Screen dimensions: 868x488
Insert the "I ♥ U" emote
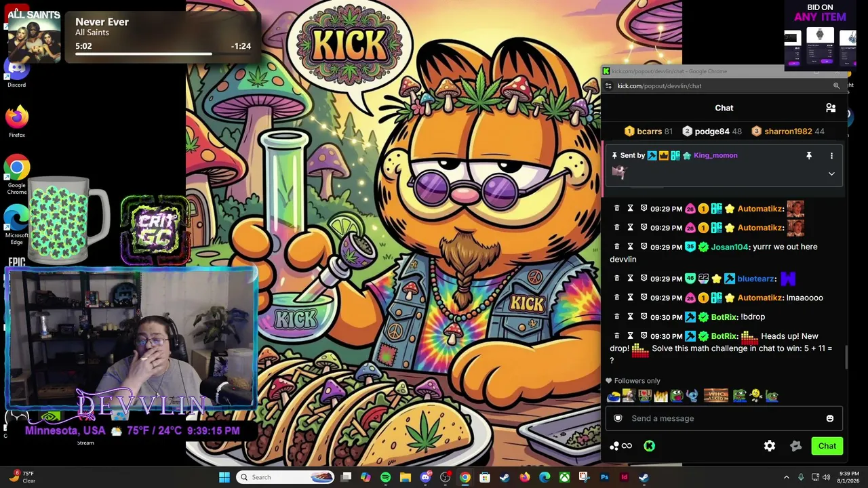tap(645, 396)
